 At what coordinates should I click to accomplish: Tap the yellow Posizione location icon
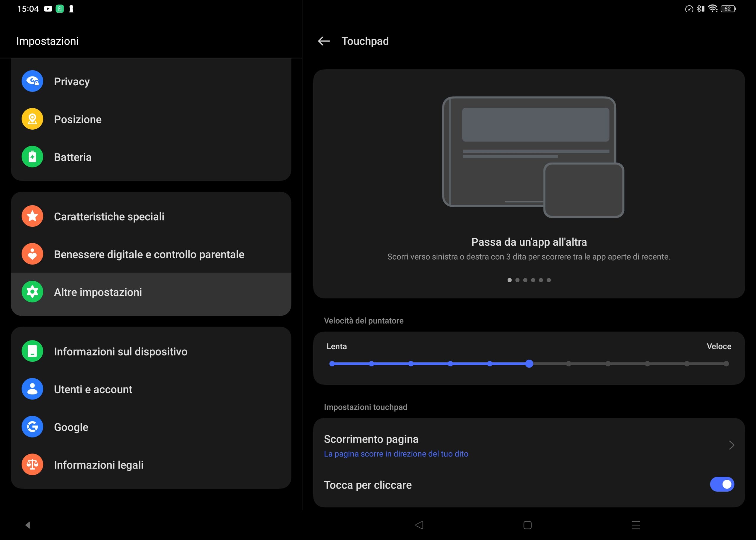click(x=32, y=119)
